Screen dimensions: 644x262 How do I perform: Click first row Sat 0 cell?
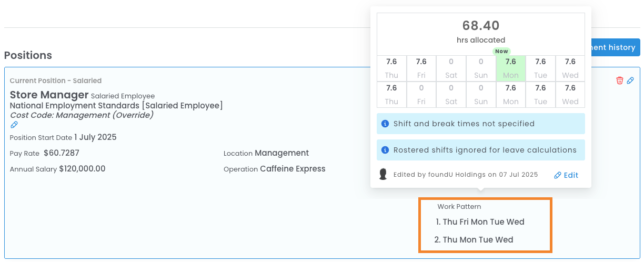click(451, 68)
